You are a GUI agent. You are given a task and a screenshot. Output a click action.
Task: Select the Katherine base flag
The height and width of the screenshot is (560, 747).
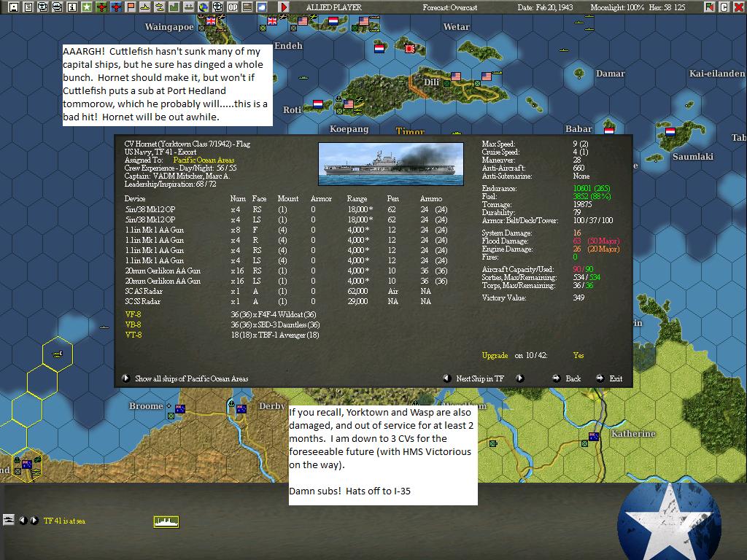point(594,437)
